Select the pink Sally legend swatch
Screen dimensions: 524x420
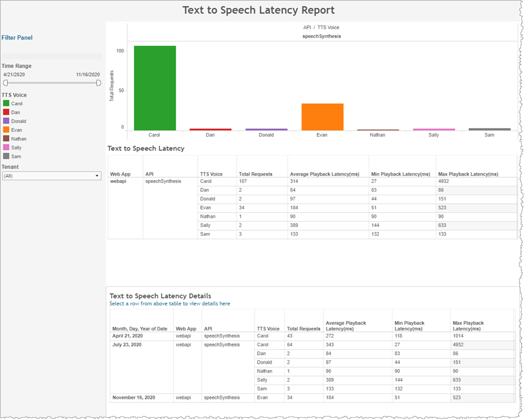6,148
